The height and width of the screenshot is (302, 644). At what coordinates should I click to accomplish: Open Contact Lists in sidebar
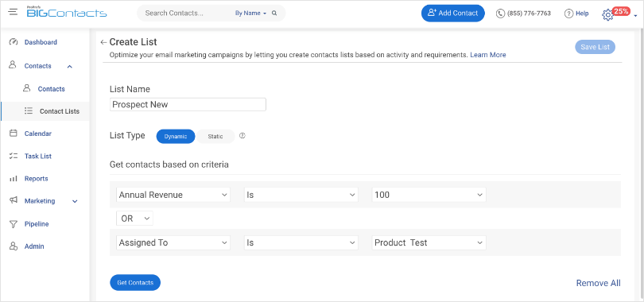(60, 111)
